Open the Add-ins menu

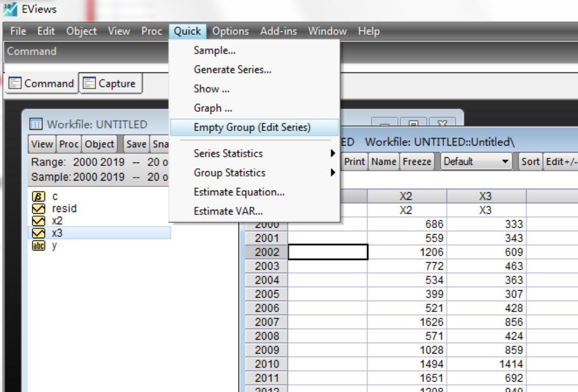pos(279,31)
